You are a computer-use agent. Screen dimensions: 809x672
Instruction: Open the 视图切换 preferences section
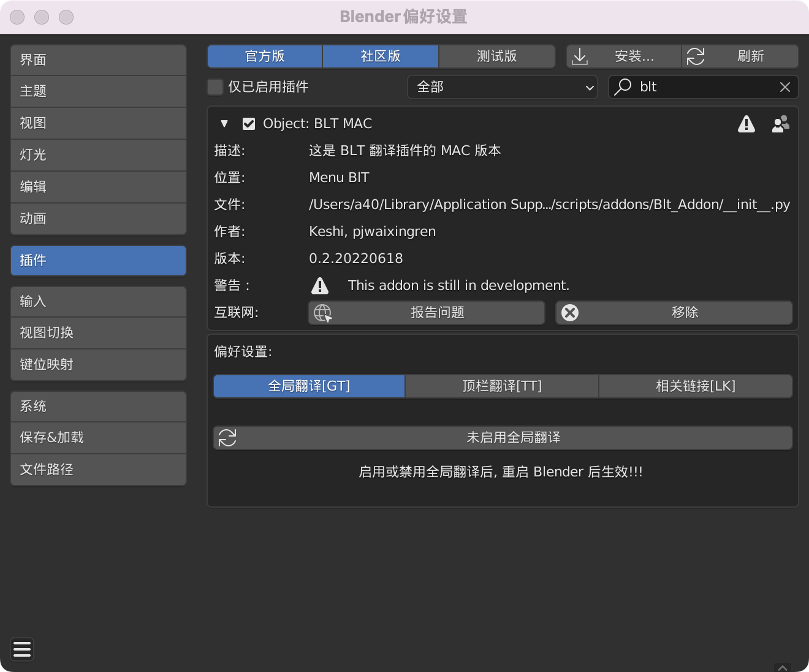[98, 333]
